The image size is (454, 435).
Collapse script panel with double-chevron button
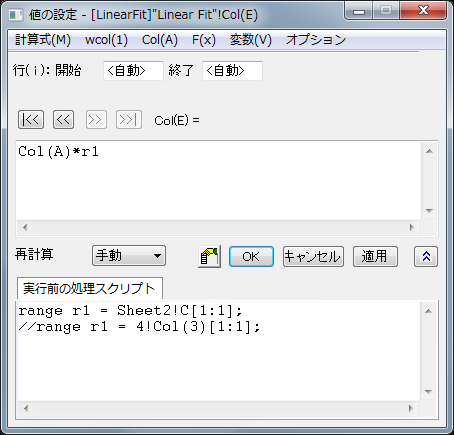click(426, 257)
